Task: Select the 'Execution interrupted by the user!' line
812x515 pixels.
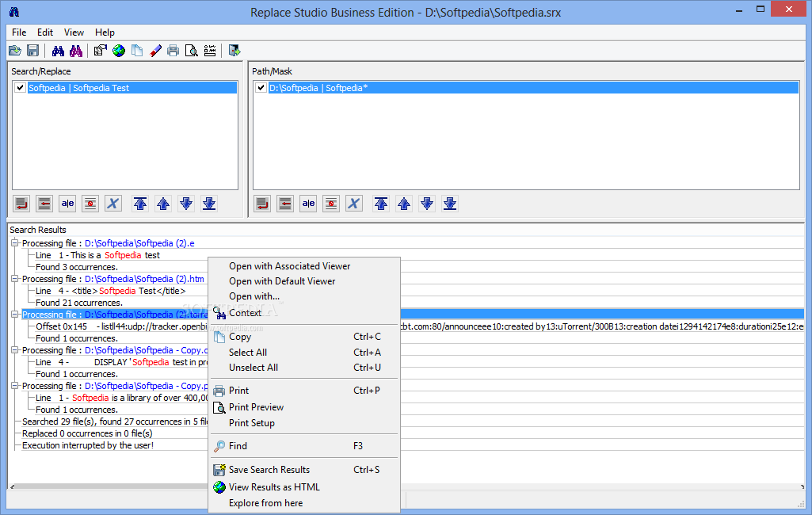Action: click(x=88, y=445)
